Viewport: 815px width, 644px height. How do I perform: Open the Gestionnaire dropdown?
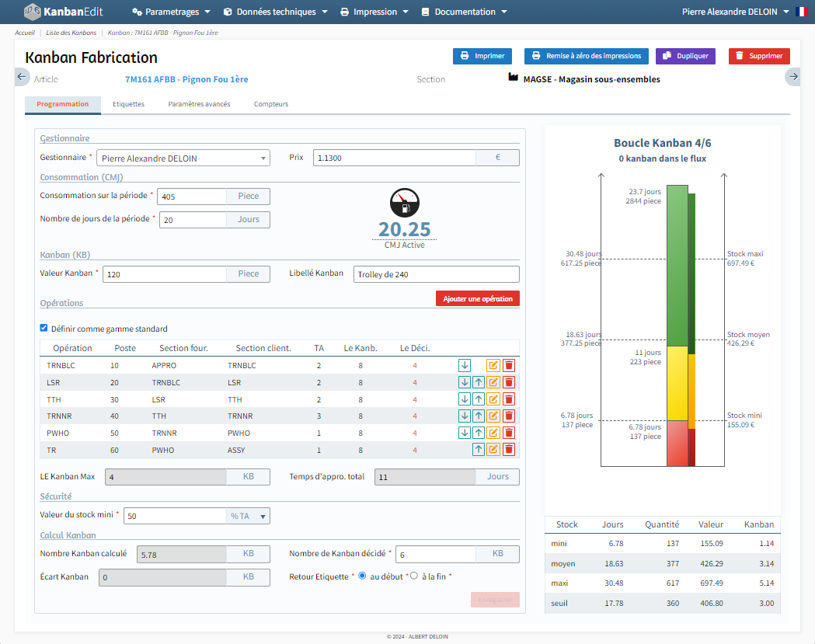coord(183,158)
